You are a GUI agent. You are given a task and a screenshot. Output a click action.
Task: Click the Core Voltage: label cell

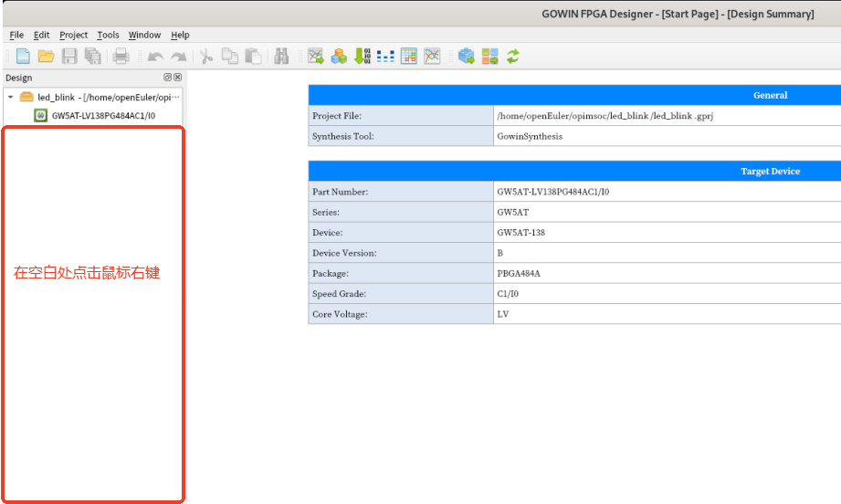coord(401,314)
